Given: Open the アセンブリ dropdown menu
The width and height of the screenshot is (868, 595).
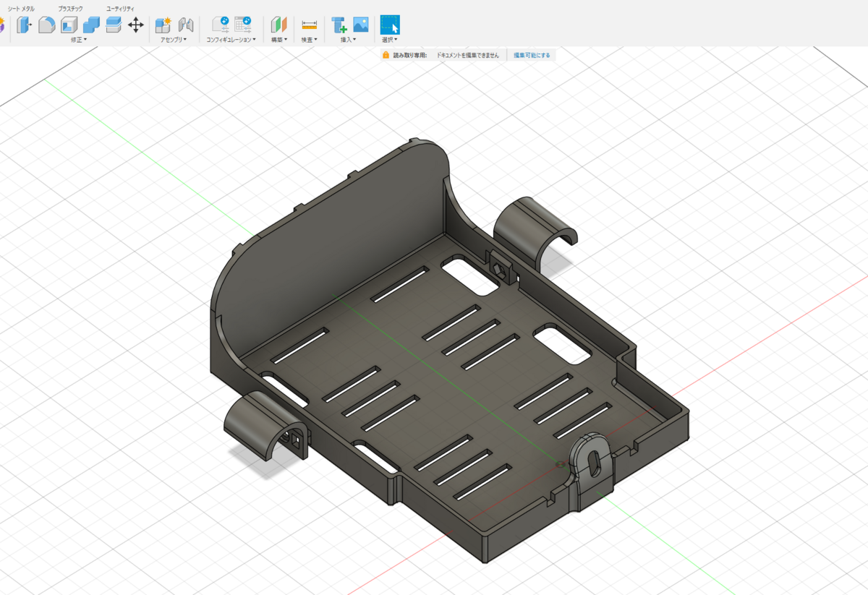Looking at the screenshot, I should [x=174, y=40].
